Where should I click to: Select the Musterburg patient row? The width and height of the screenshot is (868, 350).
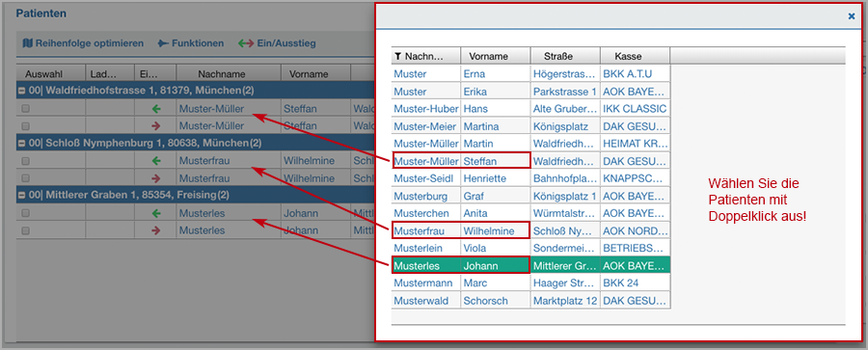(x=530, y=196)
